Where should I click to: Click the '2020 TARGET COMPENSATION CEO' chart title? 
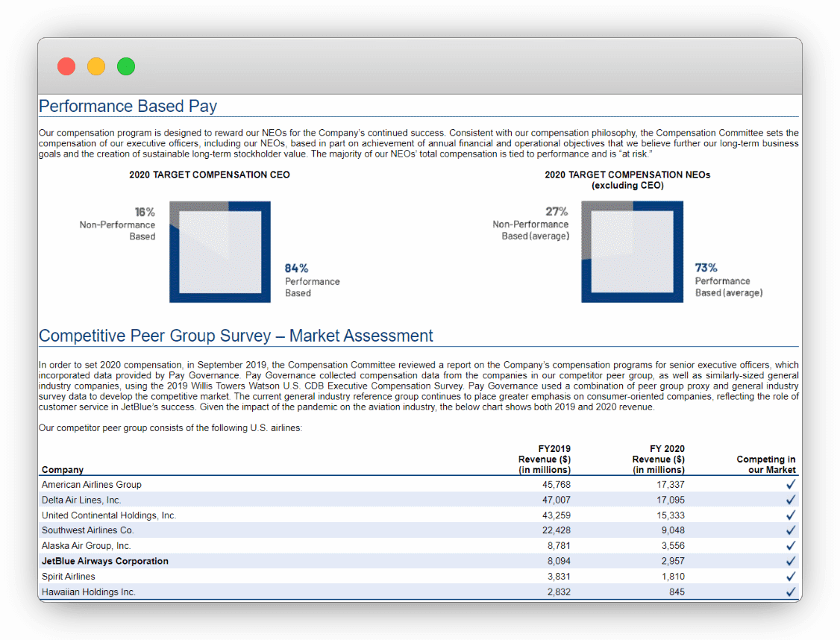[x=210, y=175]
